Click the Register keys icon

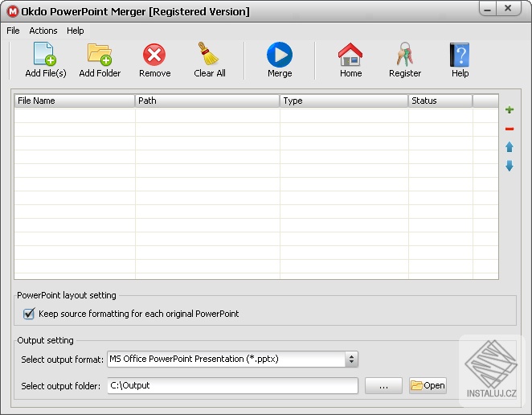coord(404,54)
